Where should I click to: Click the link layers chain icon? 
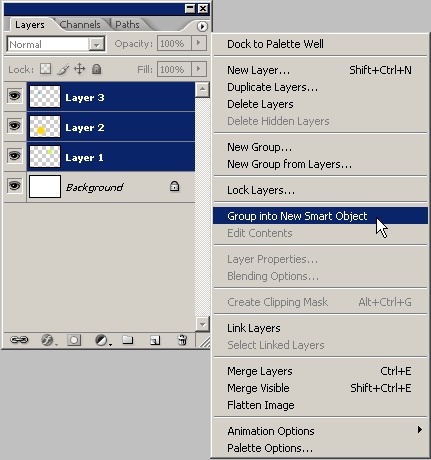pyautogui.click(x=19, y=340)
